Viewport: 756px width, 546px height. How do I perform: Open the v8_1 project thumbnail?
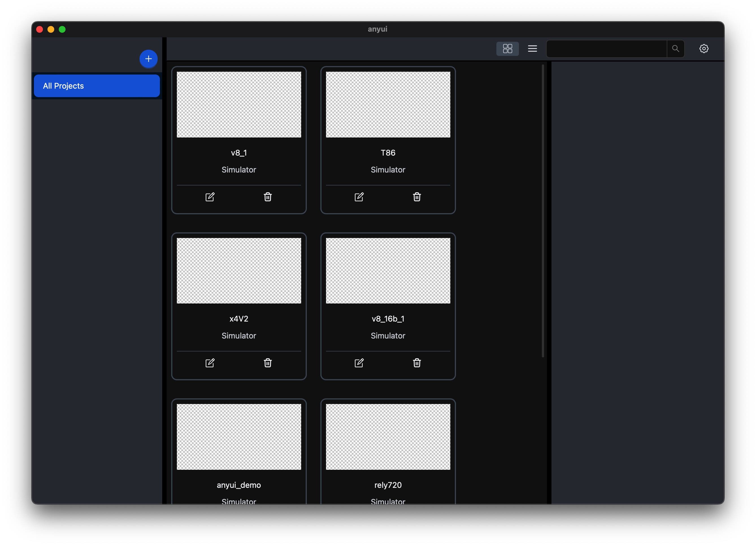pos(239,105)
